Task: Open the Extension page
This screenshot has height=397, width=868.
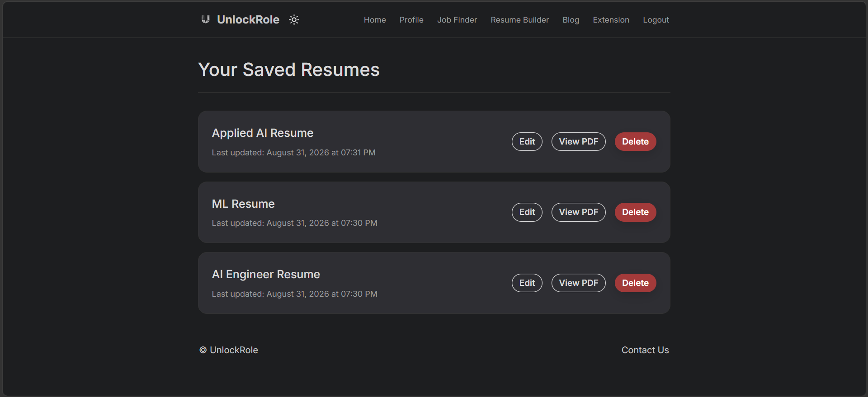Action: tap(611, 20)
